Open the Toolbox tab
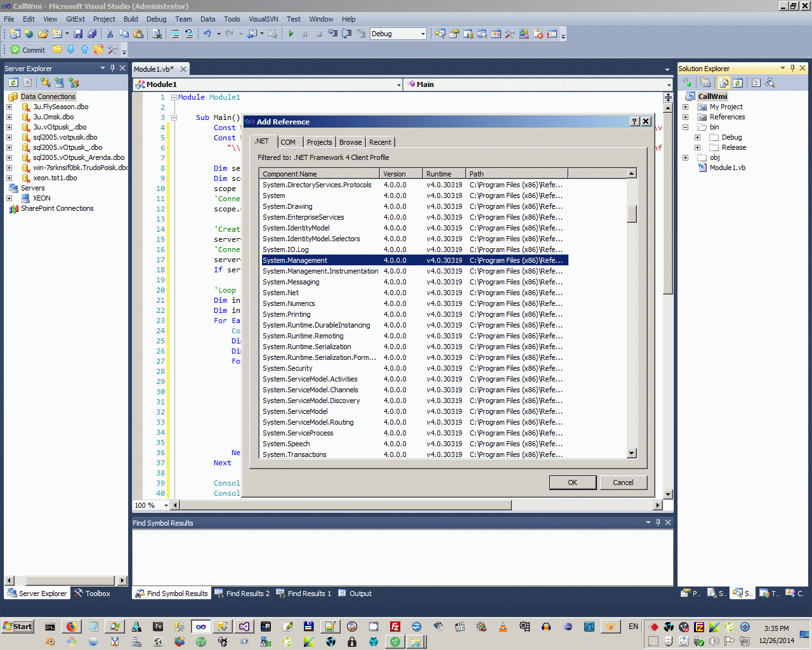Image resolution: width=812 pixels, height=650 pixels. pos(92,594)
